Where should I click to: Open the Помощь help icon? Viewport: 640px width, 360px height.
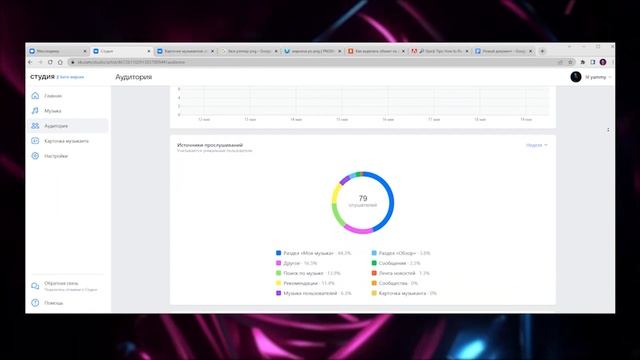35,303
